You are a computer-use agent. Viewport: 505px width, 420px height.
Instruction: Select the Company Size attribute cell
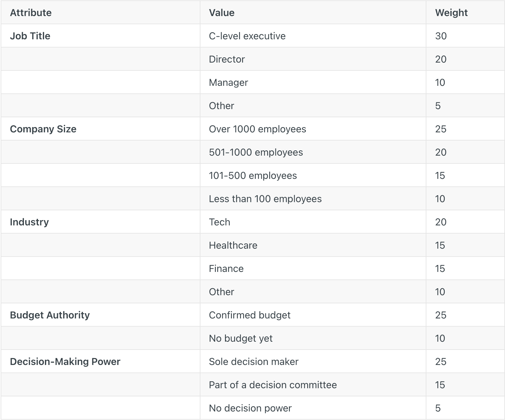coord(43,129)
